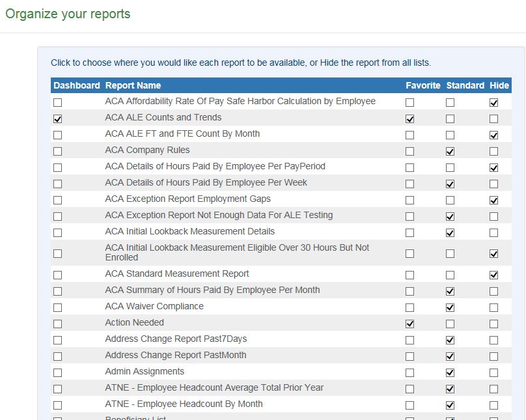The width and height of the screenshot is (526, 420).
Task: Uncheck Favorite checkbox for Action Needed
Action: click(x=409, y=324)
